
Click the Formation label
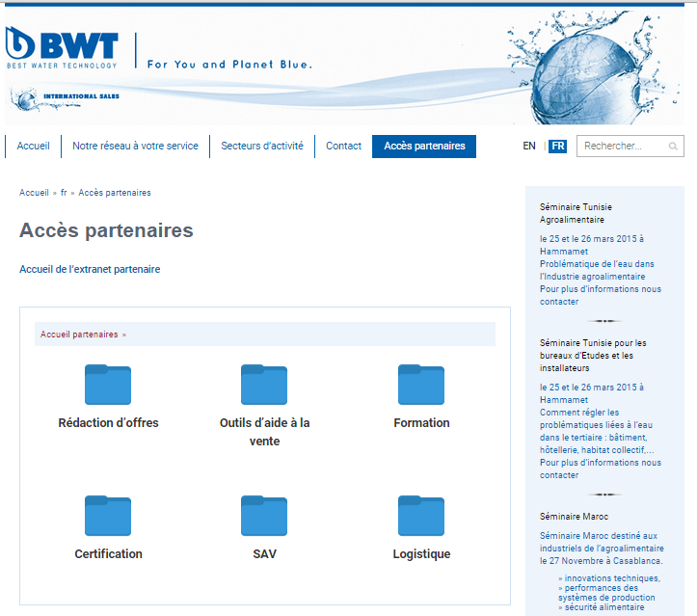(421, 422)
